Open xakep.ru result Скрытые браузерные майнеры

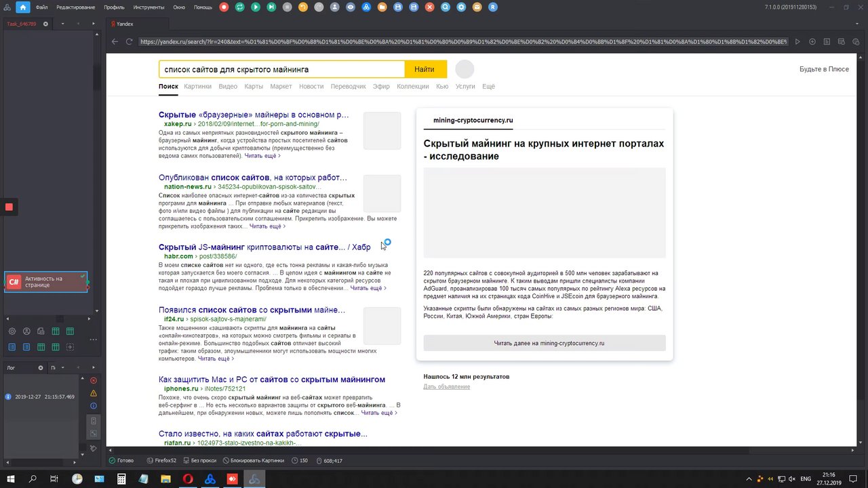pos(254,115)
